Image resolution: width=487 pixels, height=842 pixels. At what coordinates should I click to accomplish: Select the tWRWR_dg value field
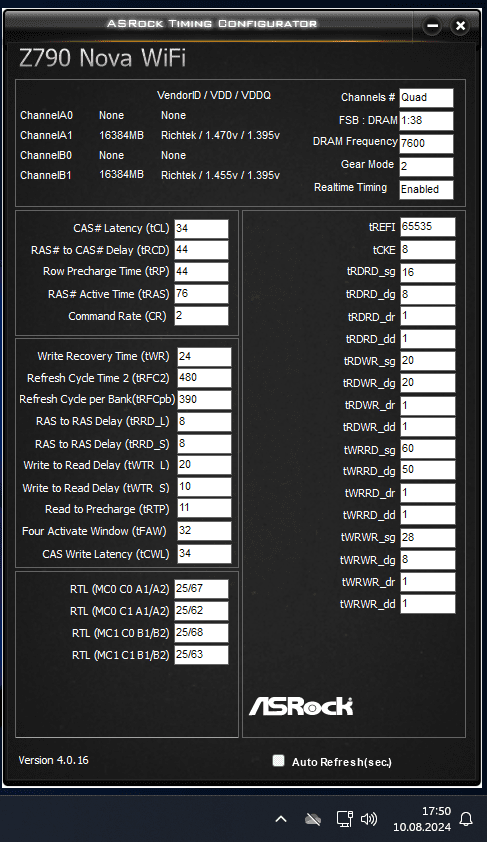[428, 560]
